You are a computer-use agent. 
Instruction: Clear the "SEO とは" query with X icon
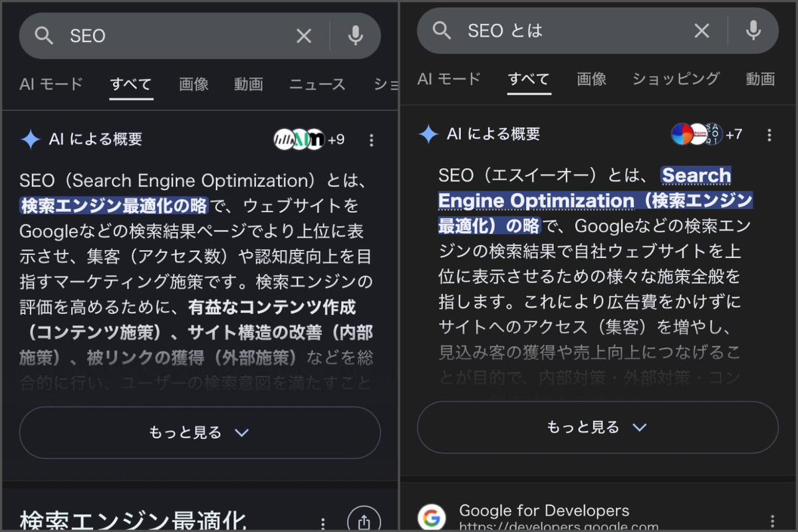[702, 31]
